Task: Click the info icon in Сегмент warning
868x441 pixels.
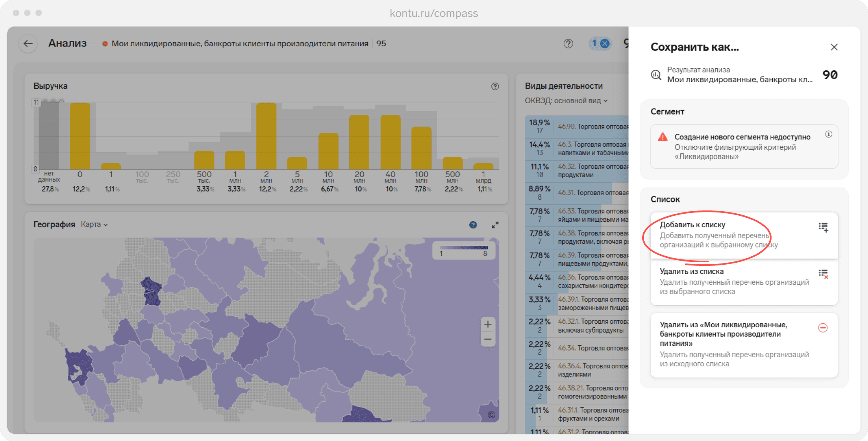Action: pyautogui.click(x=829, y=134)
